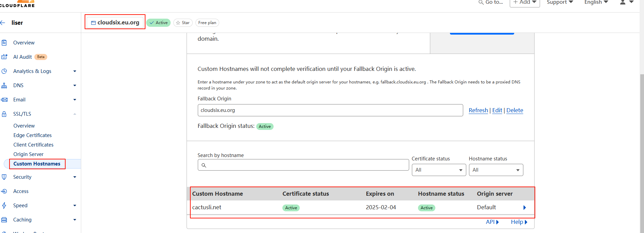The width and height of the screenshot is (644, 233).
Task: Click the Caching storage icon
Action: click(4, 220)
